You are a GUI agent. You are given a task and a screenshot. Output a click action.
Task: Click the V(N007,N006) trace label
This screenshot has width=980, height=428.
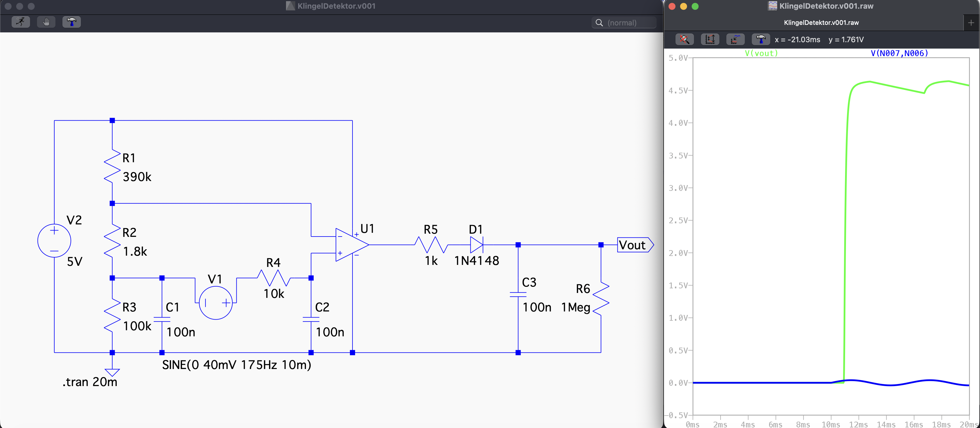point(899,53)
